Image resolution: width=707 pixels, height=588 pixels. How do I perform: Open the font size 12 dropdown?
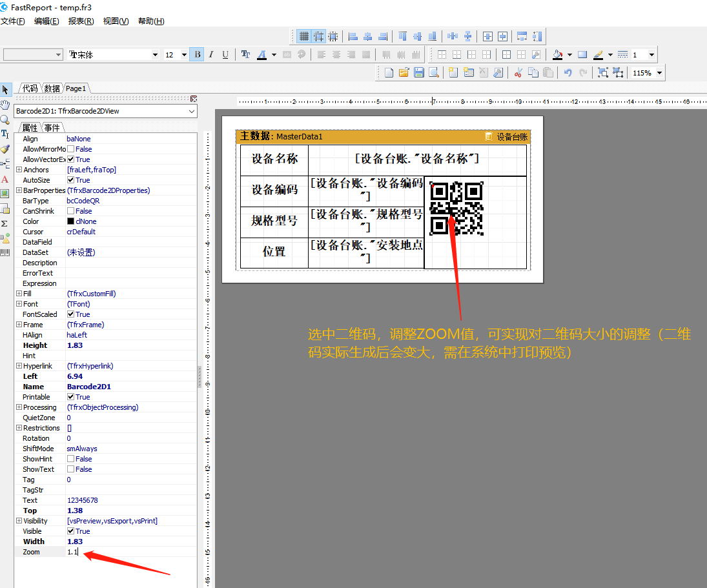(184, 54)
